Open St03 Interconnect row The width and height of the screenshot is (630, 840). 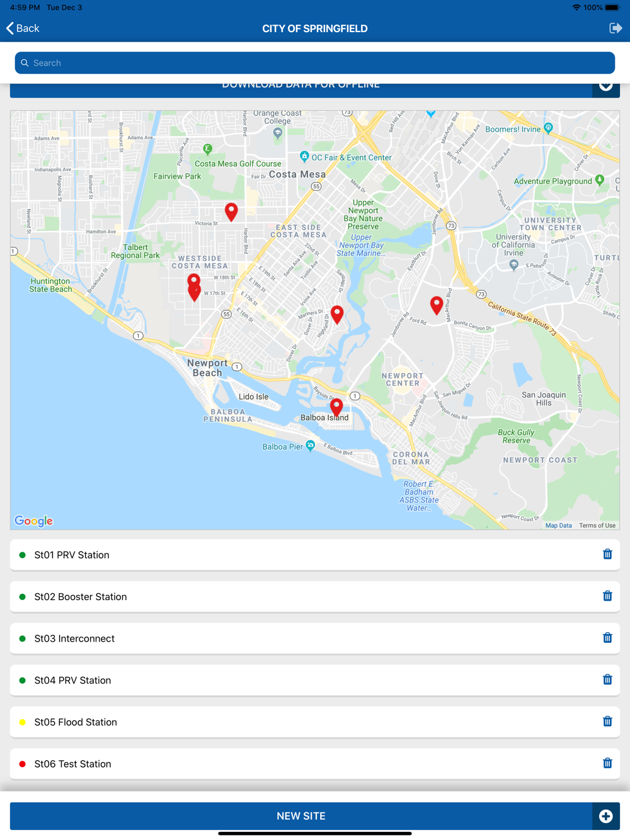coord(315,639)
